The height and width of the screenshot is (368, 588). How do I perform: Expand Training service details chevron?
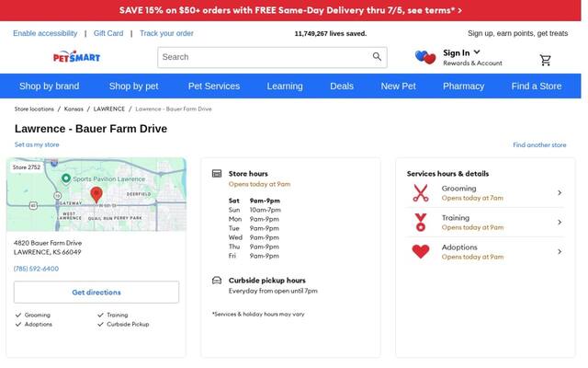(560, 223)
